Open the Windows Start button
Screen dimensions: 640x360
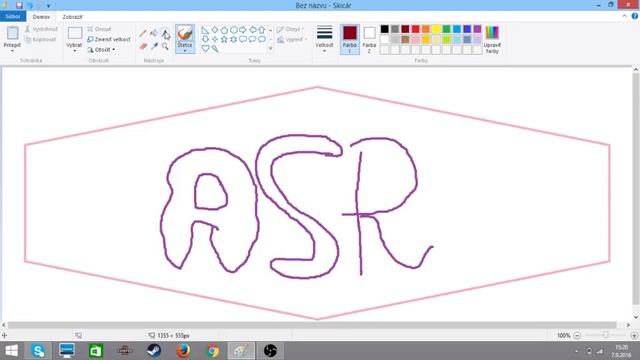pyautogui.click(x=11, y=351)
